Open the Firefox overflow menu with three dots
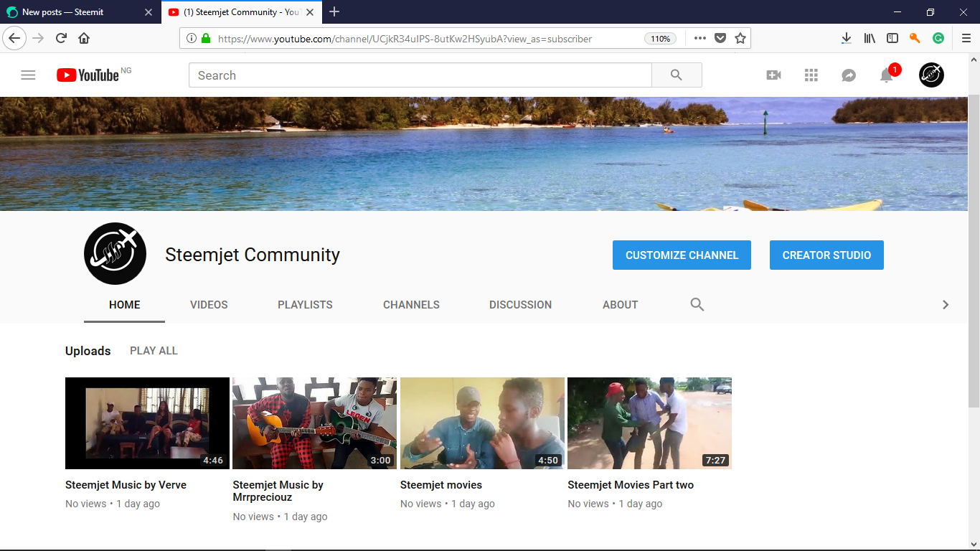Image resolution: width=980 pixels, height=551 pixels. tap(699, 37)
